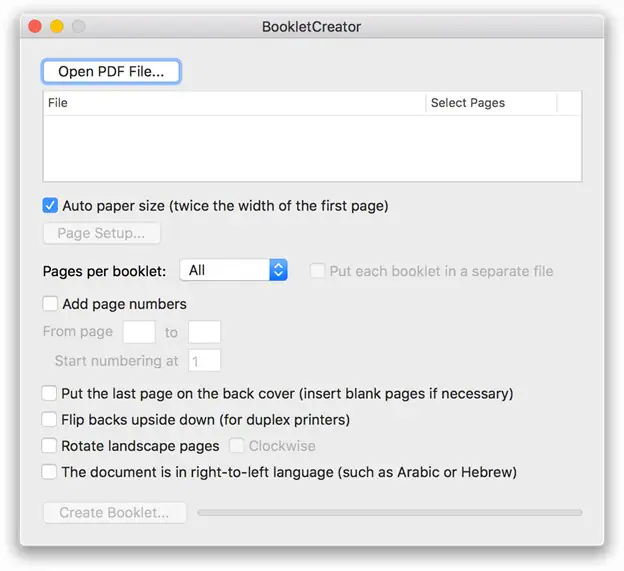Enable Put each booklet in a separate file
The height and width of the screenshot is (571, 624).
[x=317, y=271]
